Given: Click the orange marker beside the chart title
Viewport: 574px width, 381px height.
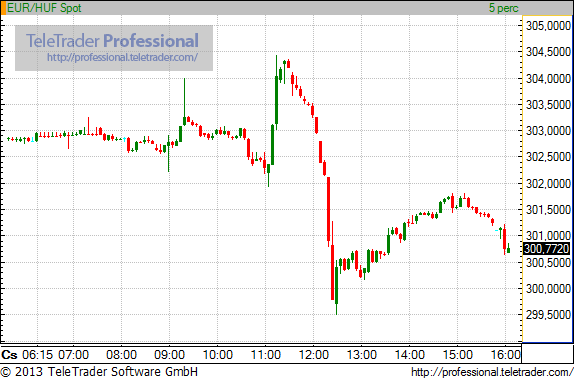Looking at the screenshot, I should [3, 8].
